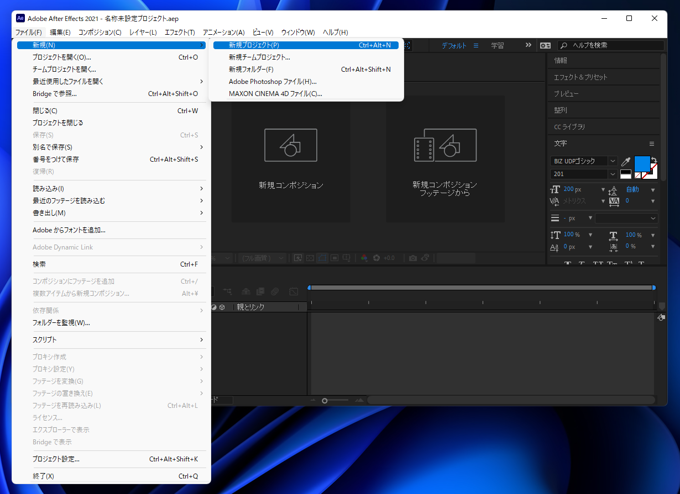Expand the 書き出し(M) submenu
This screenshot has width=680, height=494.
111,213
